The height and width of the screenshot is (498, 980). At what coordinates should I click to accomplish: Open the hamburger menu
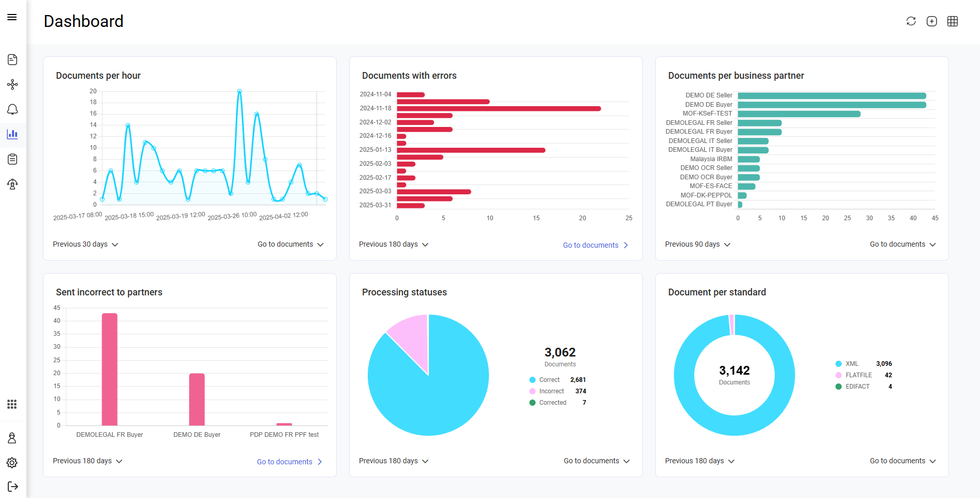[x=12, y=18]
